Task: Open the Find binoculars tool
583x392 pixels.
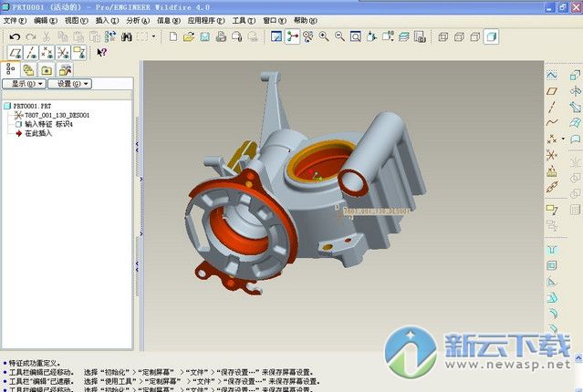Action: click(x=127, y=36)
